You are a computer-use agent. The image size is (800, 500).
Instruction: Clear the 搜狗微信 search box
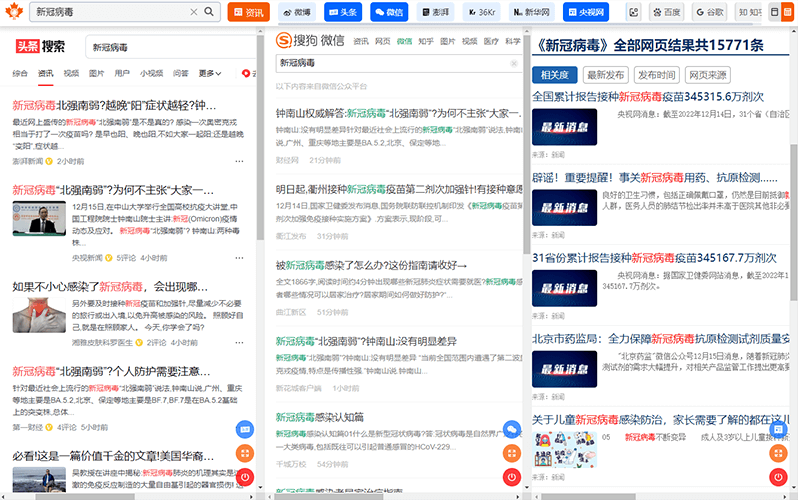[514, 63]
